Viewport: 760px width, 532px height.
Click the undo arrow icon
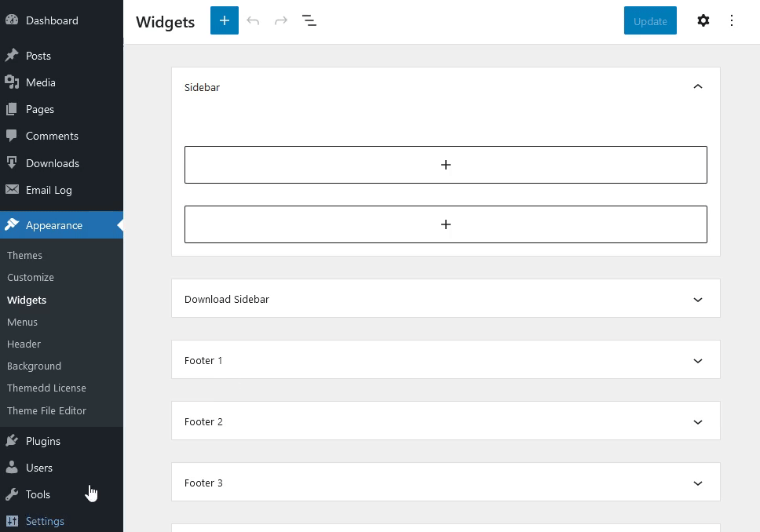tap(253, 20)
